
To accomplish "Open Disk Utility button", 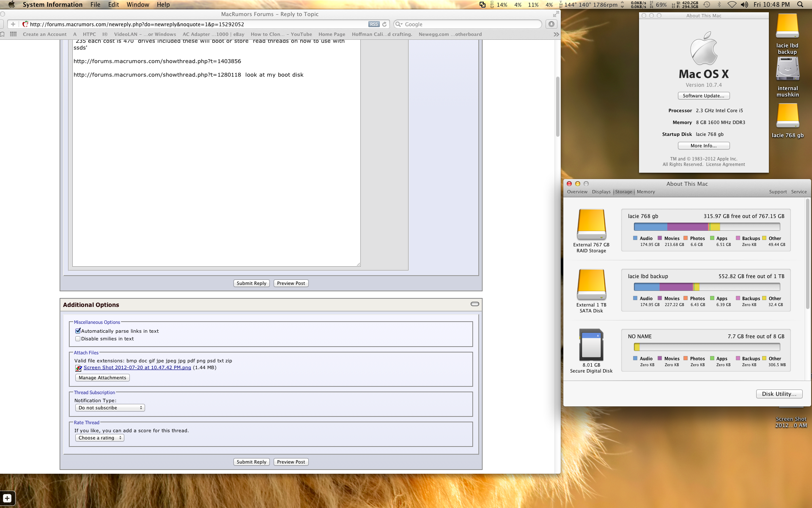I will coord(779,394).
